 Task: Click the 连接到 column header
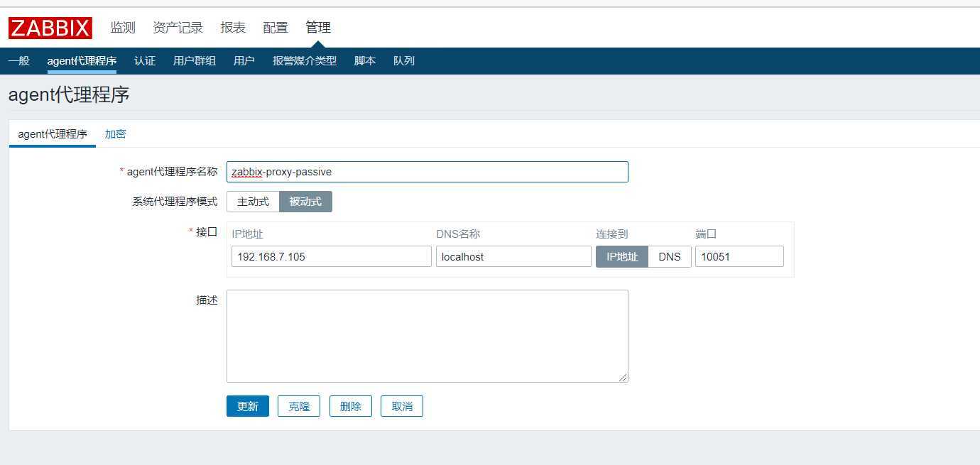[612, 234]
